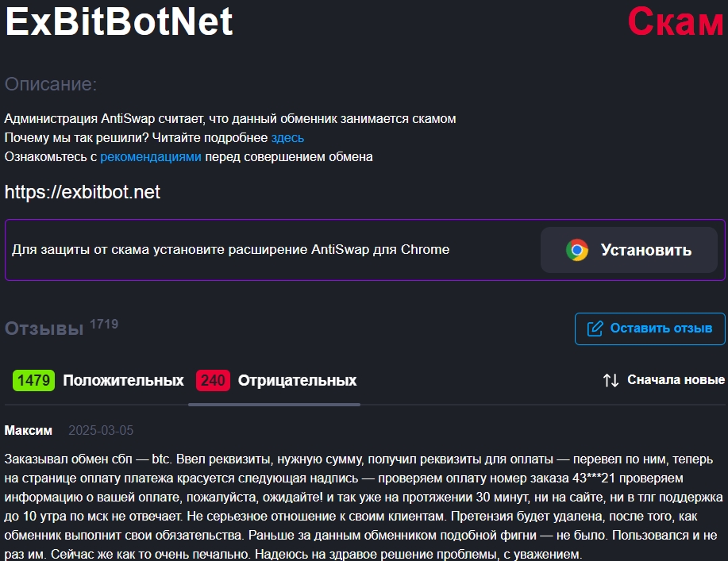Click the ExBitBotNet page title
This screenshot has height=561, width=728.
119,22
